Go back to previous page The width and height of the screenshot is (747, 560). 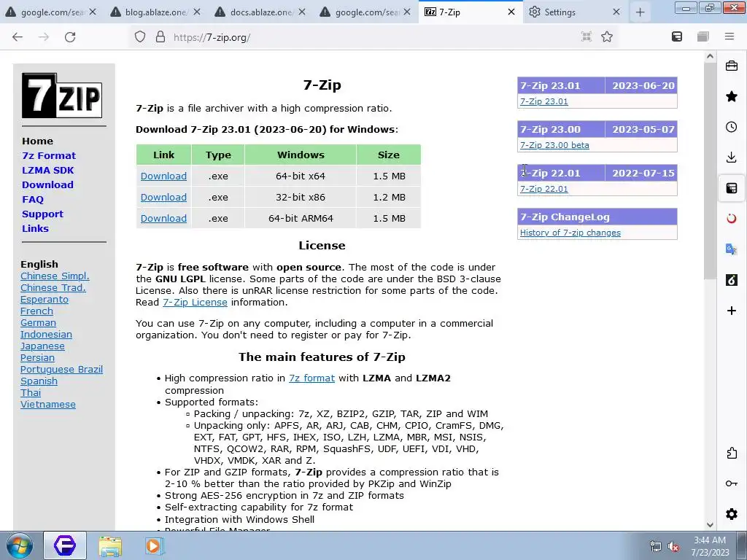coord(18,36)
